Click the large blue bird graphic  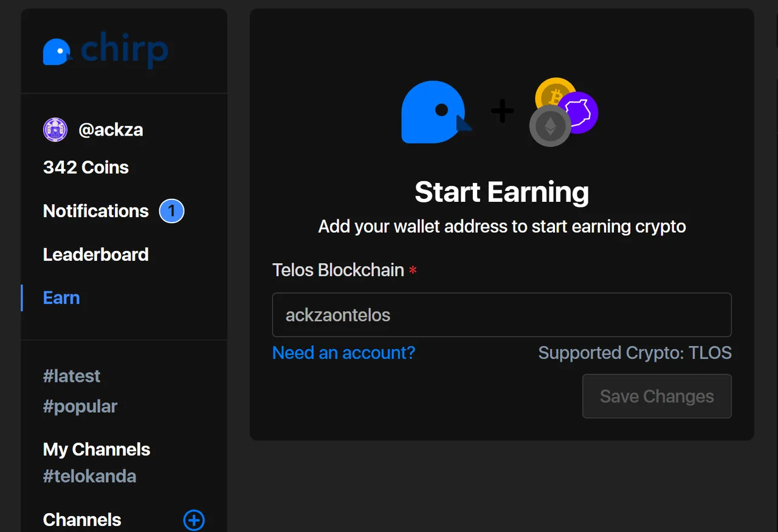436,112
